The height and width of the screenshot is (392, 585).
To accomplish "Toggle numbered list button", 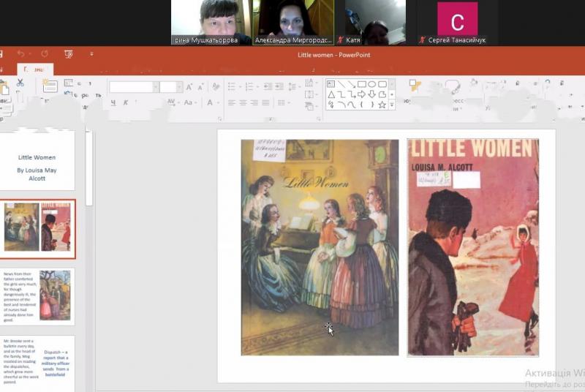I will tap(249, 87).
